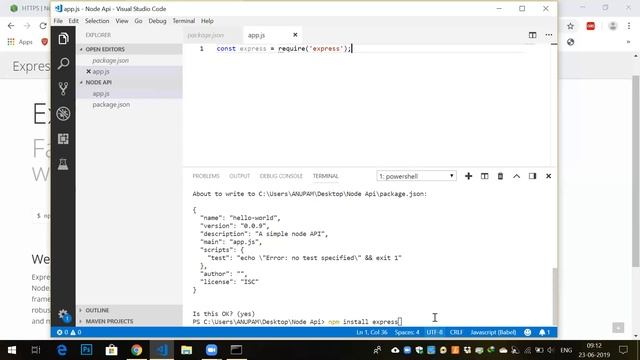Switch to the Debug Console tab
640x360 pixels.
[281, 176]
